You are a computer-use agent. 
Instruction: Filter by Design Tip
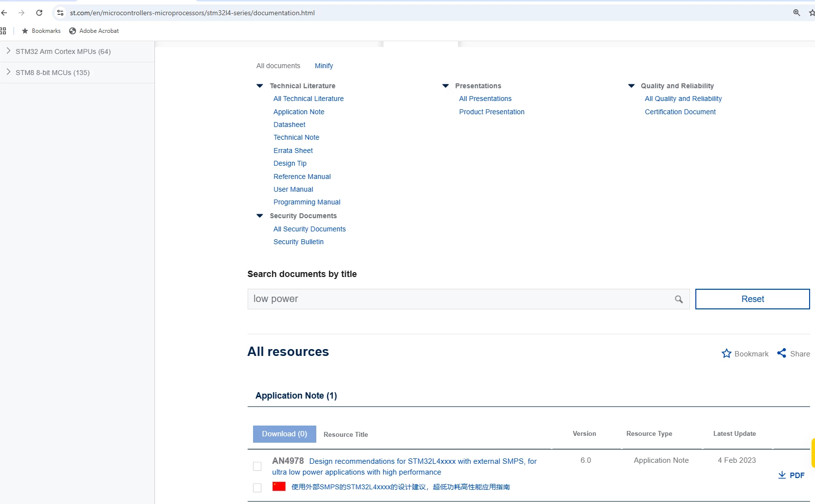pyautogui.click(x=290, y=163)
